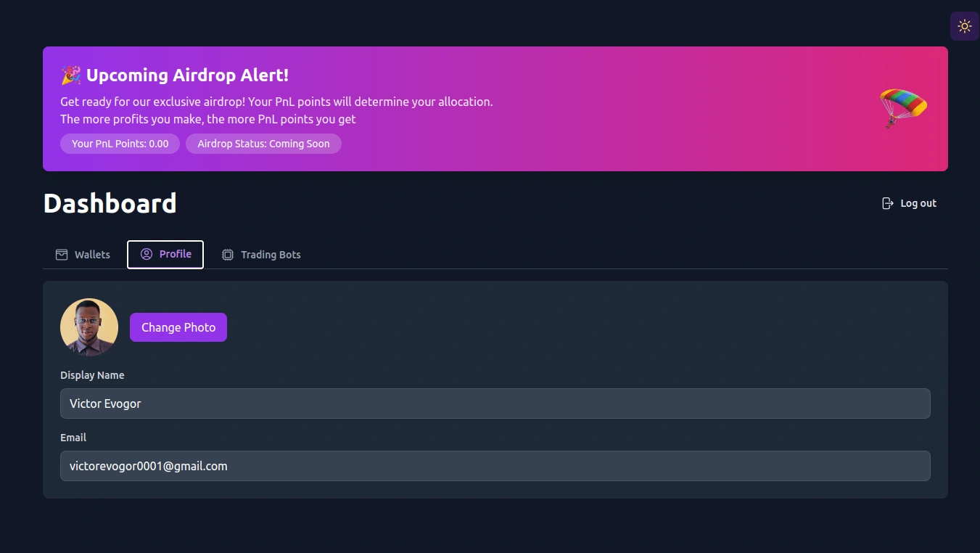Click the party popper emoji in the alert title
The image size is (980, 553).
(x=71, y=75)
